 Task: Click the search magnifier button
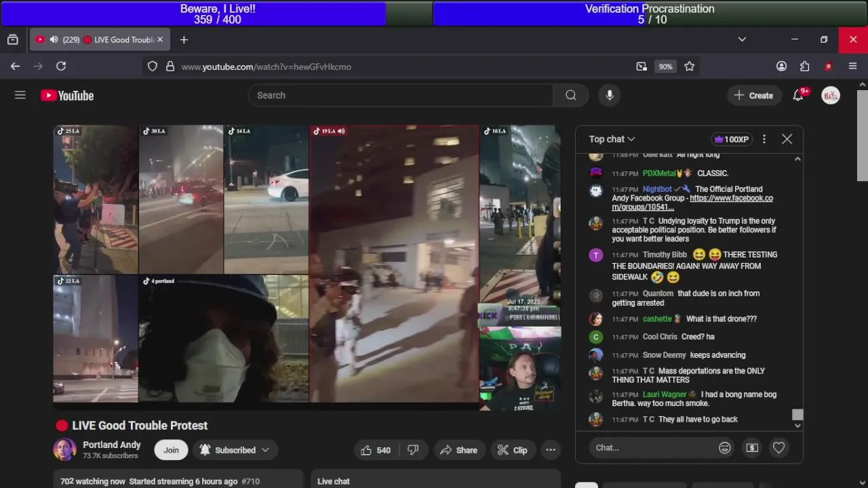[x=571, y=96]
